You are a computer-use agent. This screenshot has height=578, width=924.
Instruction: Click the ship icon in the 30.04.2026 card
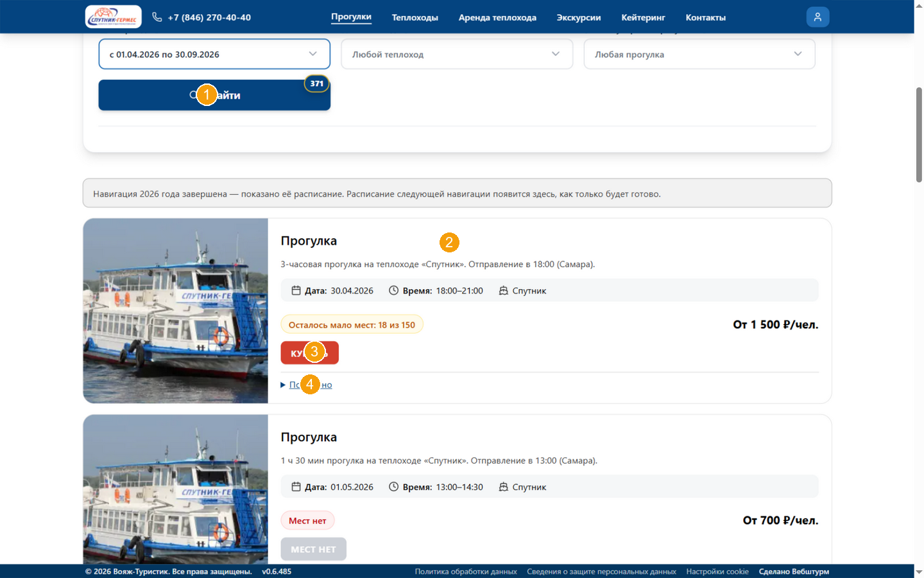(x=504, y=290)
